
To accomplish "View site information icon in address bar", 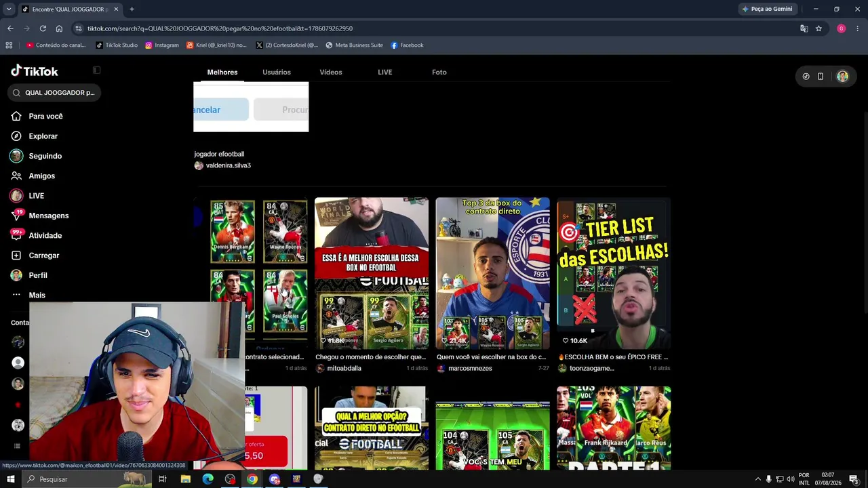I will [79, 28].
